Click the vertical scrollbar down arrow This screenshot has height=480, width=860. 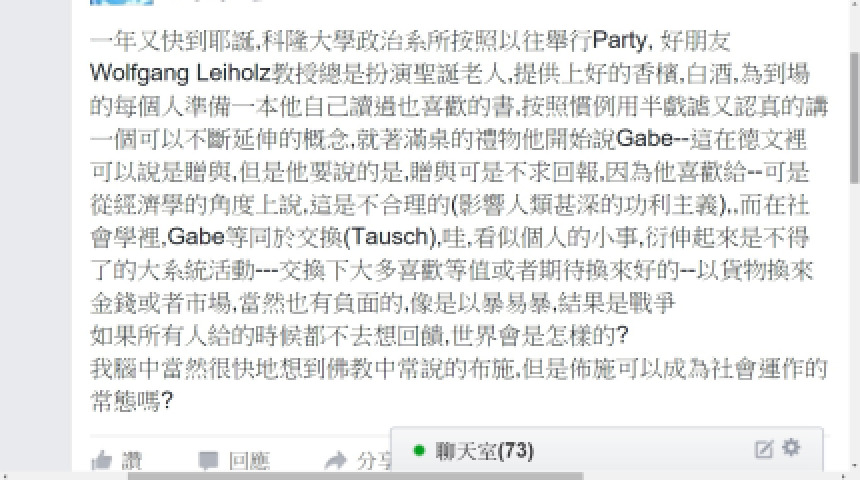pos(855,466)
